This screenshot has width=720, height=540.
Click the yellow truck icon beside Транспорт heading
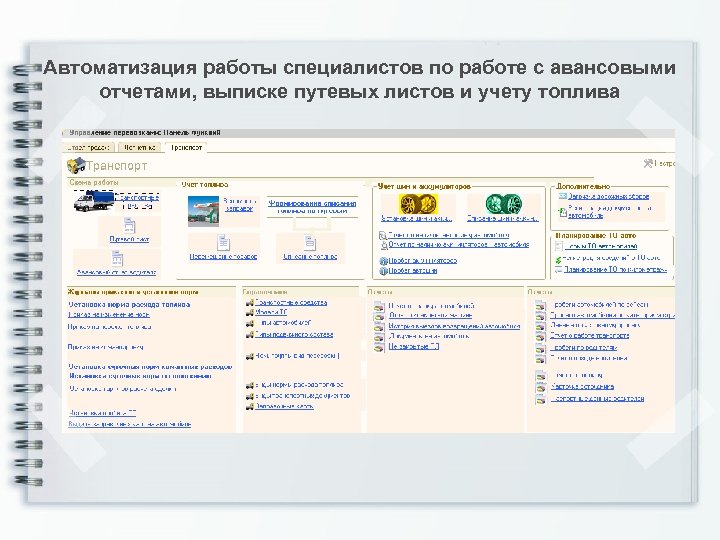pos(76,165)
